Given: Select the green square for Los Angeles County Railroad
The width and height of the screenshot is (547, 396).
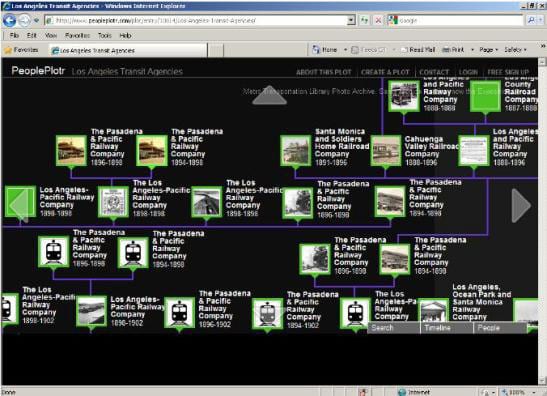Looking at the screenshot, I should tap(485, 96).
